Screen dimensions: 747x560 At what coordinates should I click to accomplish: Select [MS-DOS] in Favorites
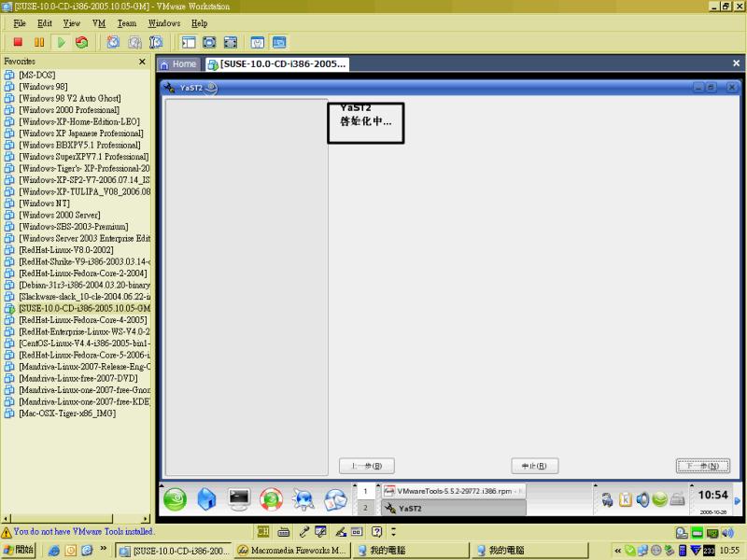coord(37,75)
